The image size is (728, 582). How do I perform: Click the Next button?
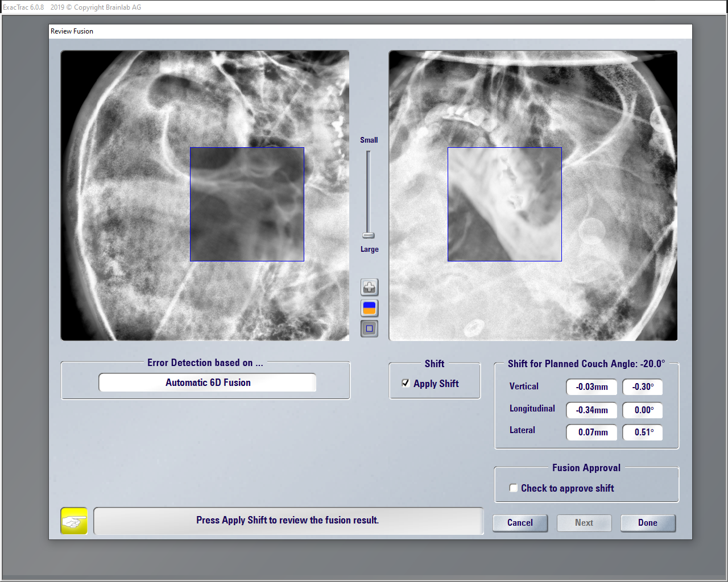pos(584,523)
